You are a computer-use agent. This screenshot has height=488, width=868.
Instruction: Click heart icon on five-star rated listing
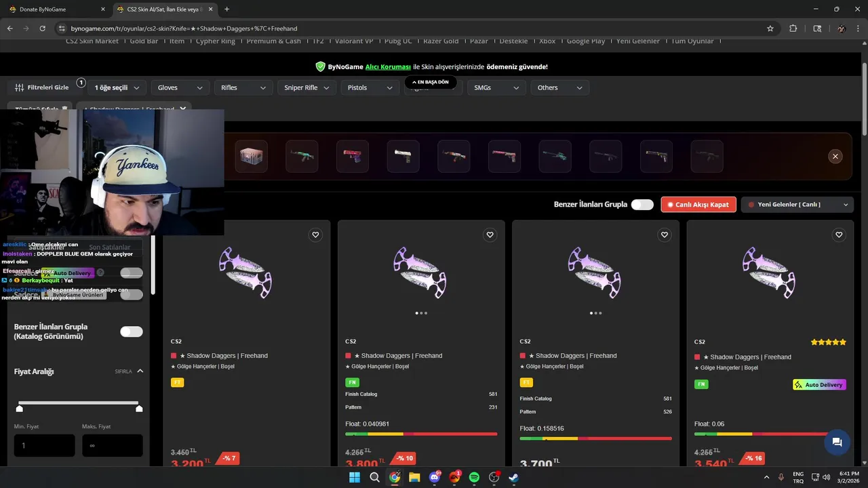tap(839, 235)
